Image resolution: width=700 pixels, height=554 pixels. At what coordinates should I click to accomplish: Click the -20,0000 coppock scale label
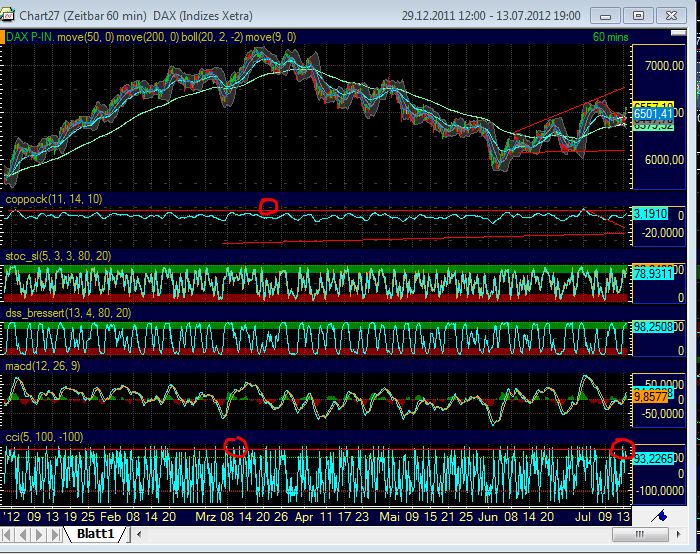(x=662, y=233)
